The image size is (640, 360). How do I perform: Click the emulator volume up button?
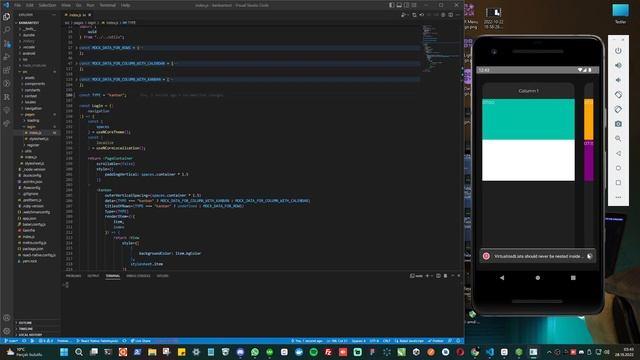[x=618, y=65]
